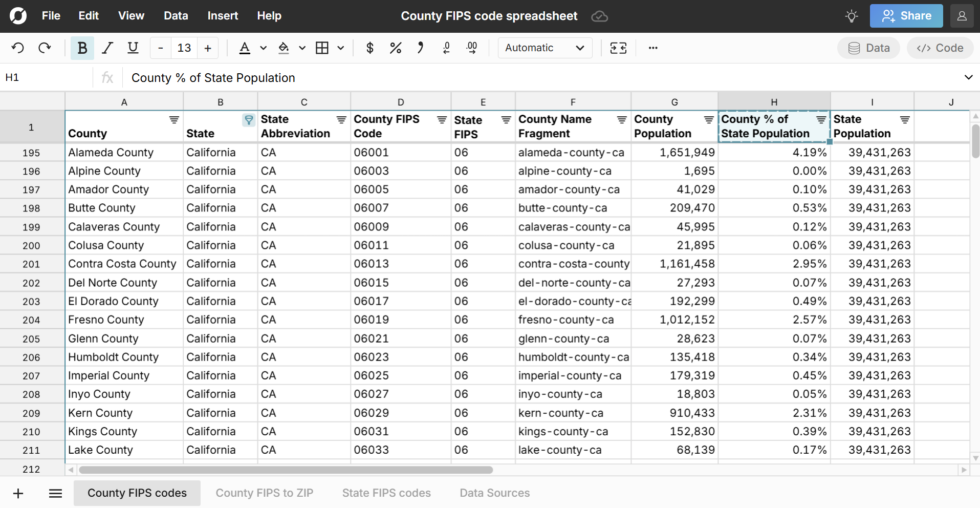Toggle italic text formatting
Viewport: 980px width, 508px height.
107,48
